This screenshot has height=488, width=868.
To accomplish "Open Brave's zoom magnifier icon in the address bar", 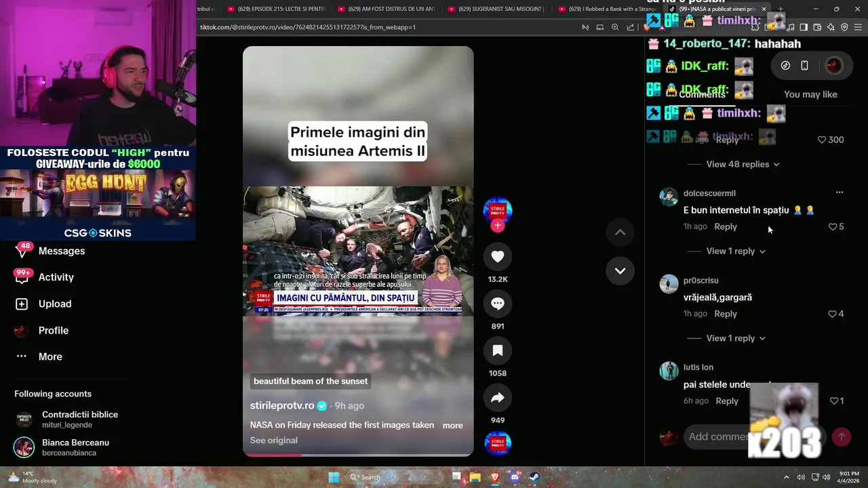I will pos(615,27).
